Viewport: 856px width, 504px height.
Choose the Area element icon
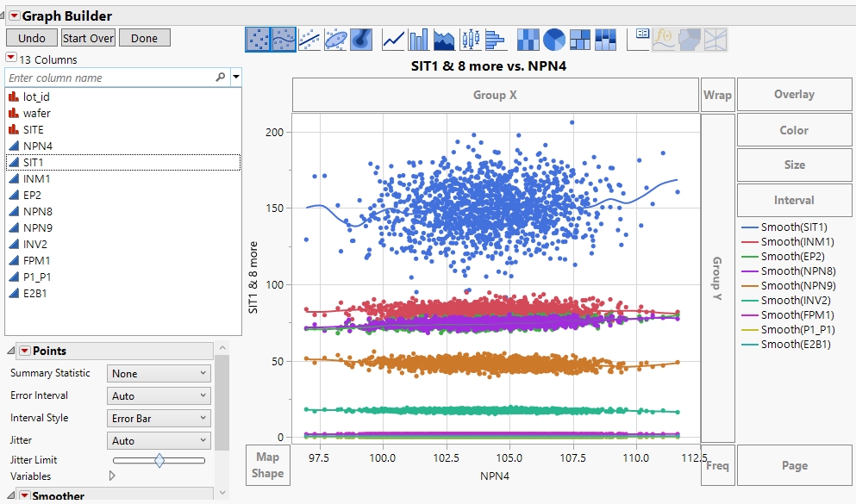pyautogui.click(x=443, y=38)
